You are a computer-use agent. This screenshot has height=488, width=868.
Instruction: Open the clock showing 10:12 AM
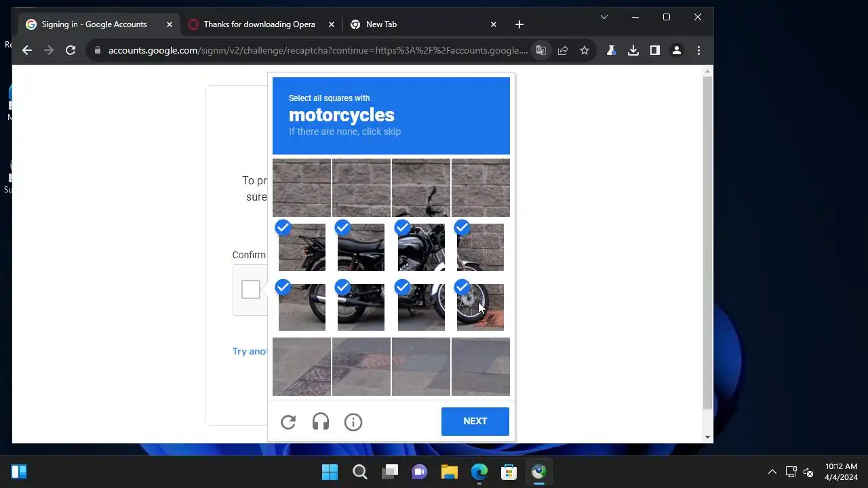point(841,472)
